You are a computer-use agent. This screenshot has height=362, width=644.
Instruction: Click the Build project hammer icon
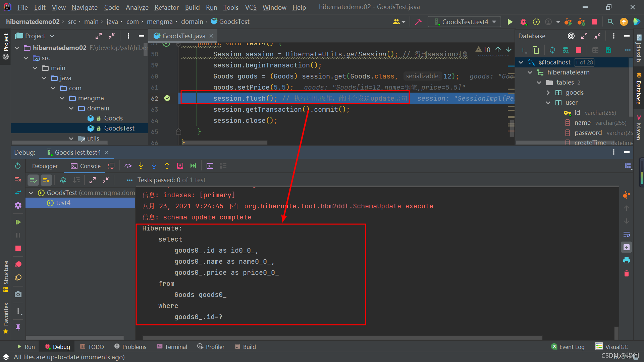click(x=418, y=22)
